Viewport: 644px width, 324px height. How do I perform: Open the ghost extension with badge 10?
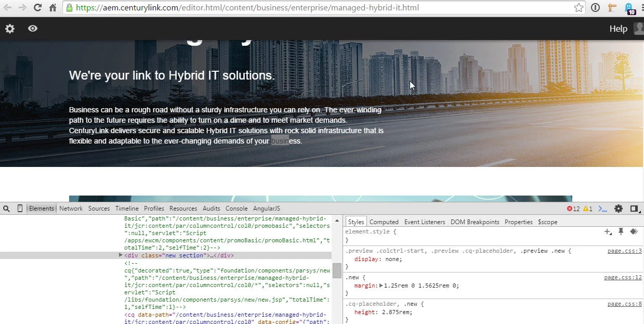(x=629, y=8)
